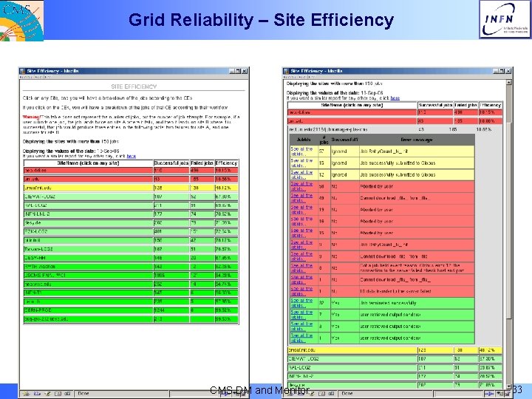Screen dimensions: 532x399
Task: Click 'Successful?' header in right window breakdown
Action: 345,140
